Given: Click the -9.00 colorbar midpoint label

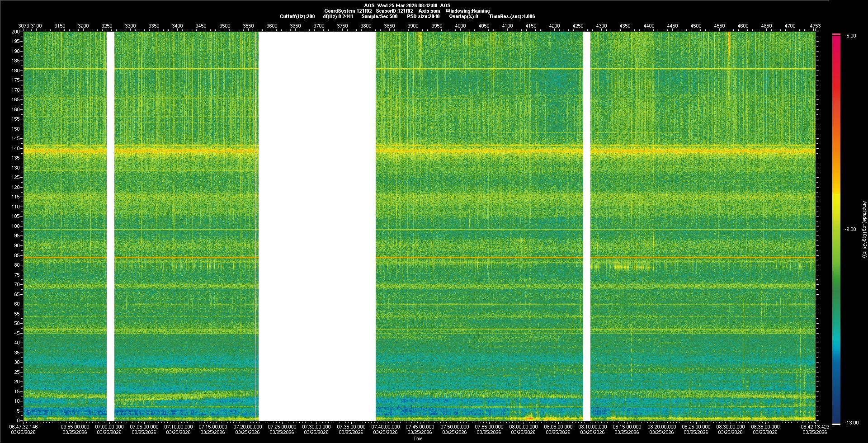Looking at the screenshot, I should pyautogui.click(x=850, y=229).
